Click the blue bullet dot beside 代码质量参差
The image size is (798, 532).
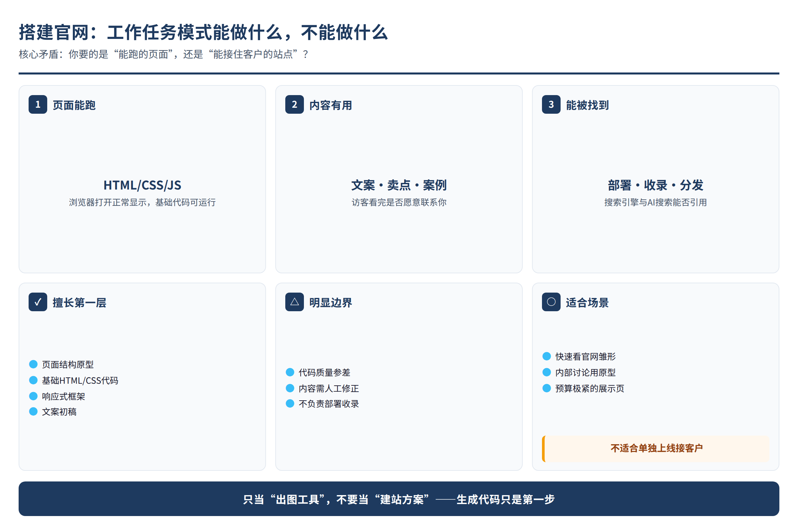[x=290, y=372]
